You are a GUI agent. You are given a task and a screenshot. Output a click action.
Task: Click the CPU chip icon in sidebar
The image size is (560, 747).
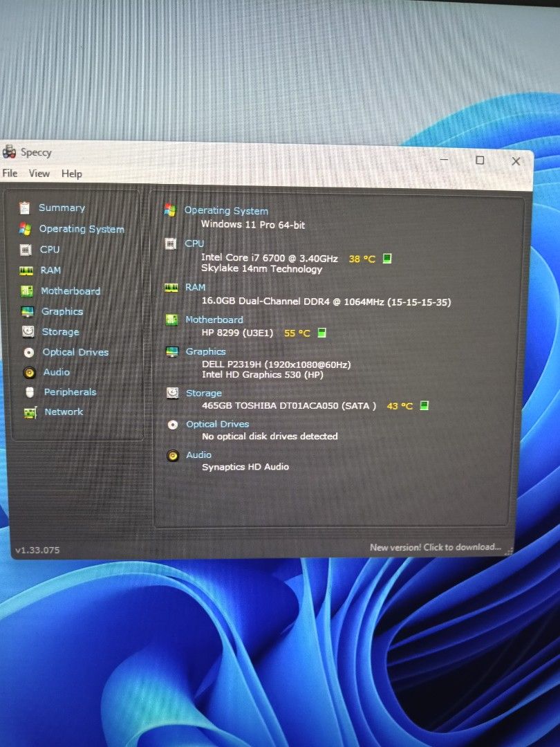click(x=26, y=250)
